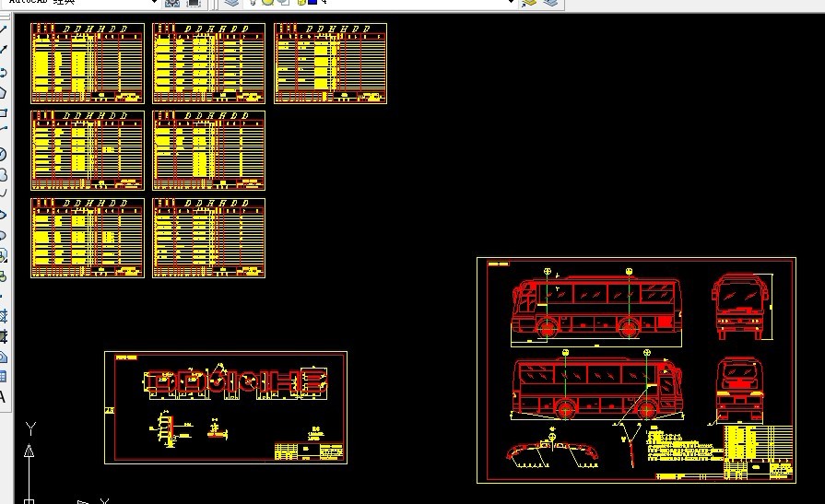This screenshot has width=825, height=504.
Task: Select the Polygon tool
Action: 3,92
